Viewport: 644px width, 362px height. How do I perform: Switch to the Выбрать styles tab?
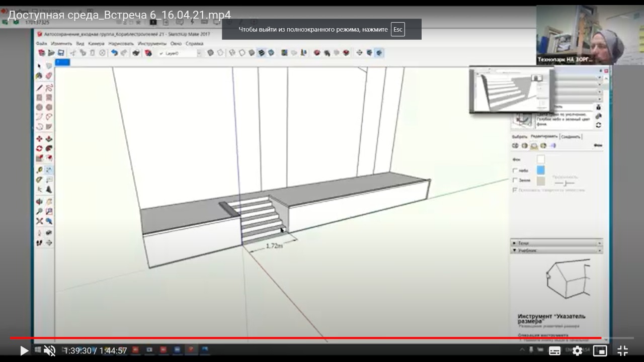coord(519,137)
